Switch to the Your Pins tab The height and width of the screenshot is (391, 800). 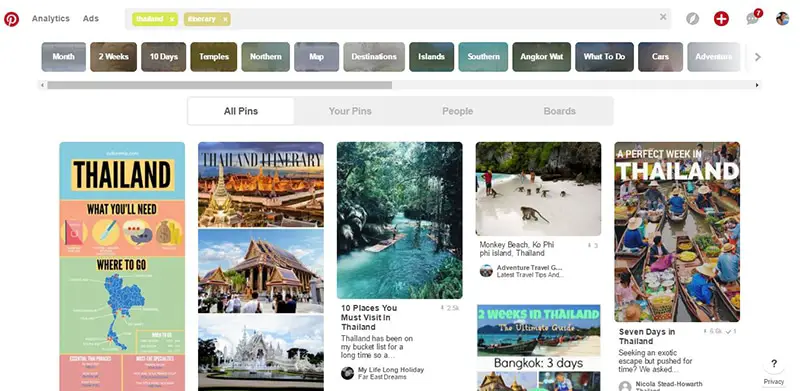tap(350, 111)
